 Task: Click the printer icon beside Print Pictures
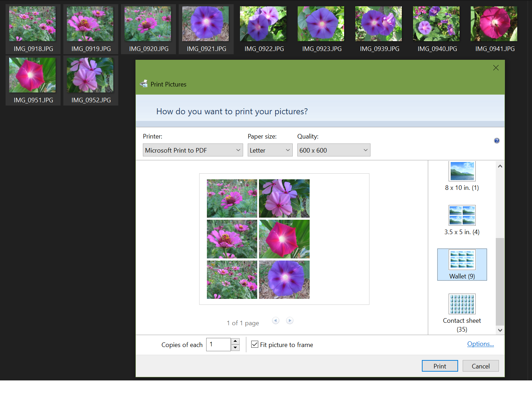(x=144, y=83)
